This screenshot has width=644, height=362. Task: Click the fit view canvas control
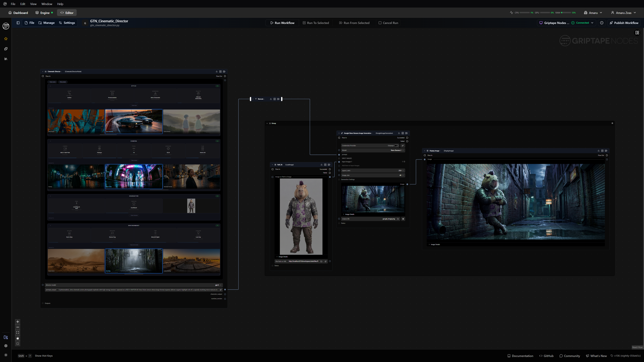[17, 333]
